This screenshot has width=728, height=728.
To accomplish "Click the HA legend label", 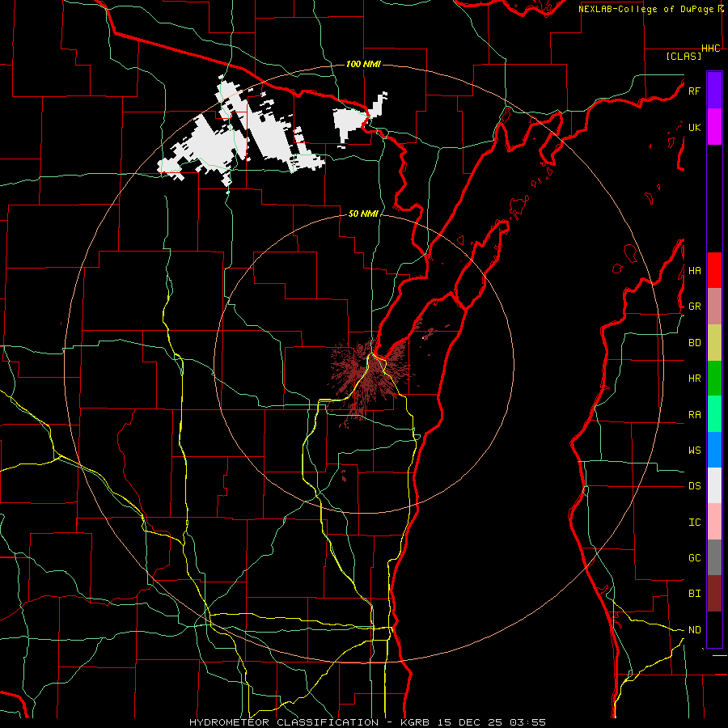I will [694, 270].
